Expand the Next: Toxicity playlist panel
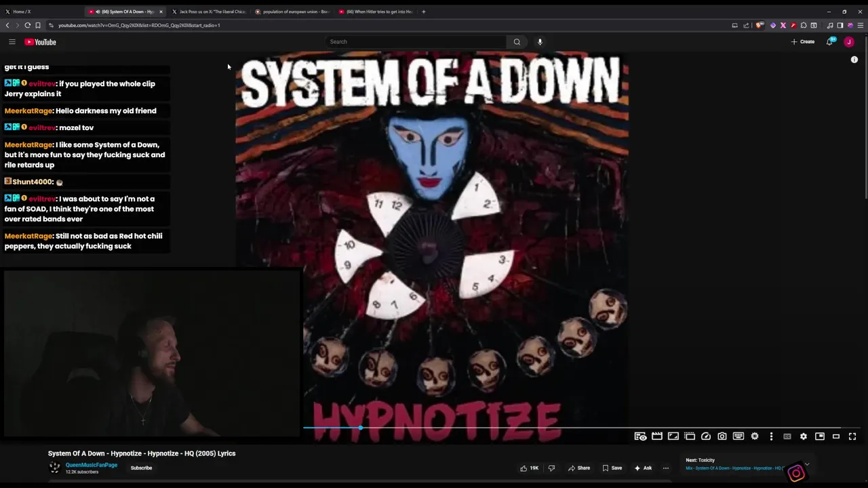Image resolution: width=868 pixels, height=488 pixels. [x=806, y=464]
